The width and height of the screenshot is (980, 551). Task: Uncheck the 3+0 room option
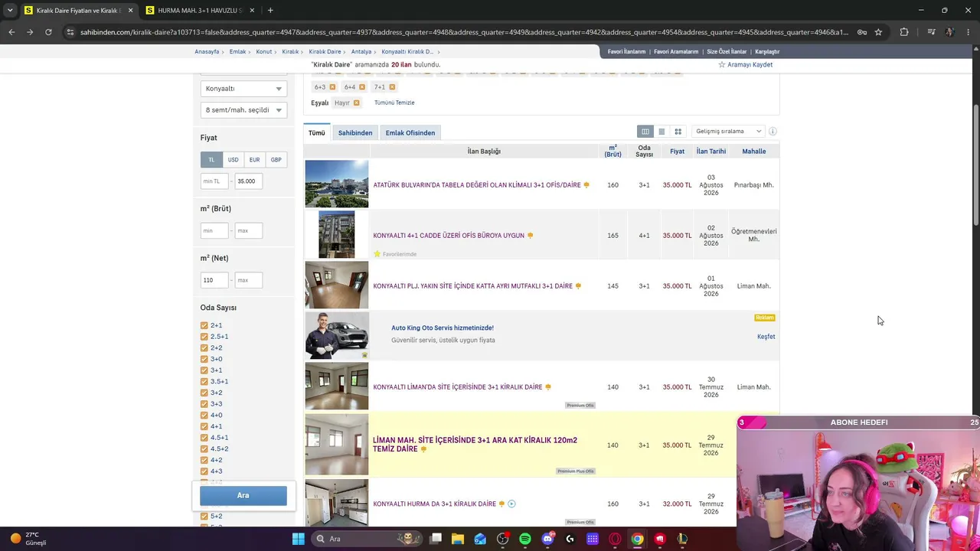204,359
